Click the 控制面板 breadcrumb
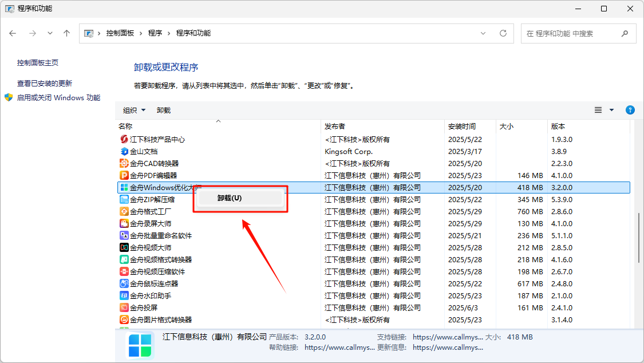This screenshot has height=363, width=644. tap(120, 33)
